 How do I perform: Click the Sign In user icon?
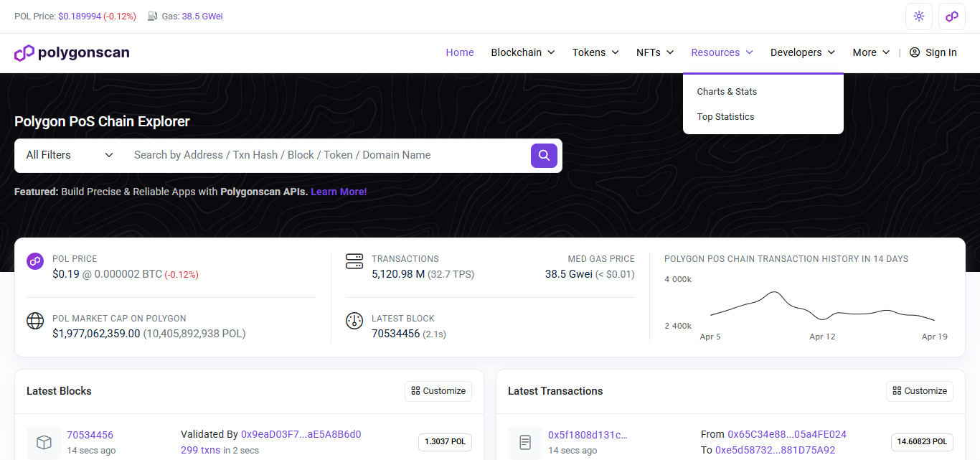[x=915, y=52]
